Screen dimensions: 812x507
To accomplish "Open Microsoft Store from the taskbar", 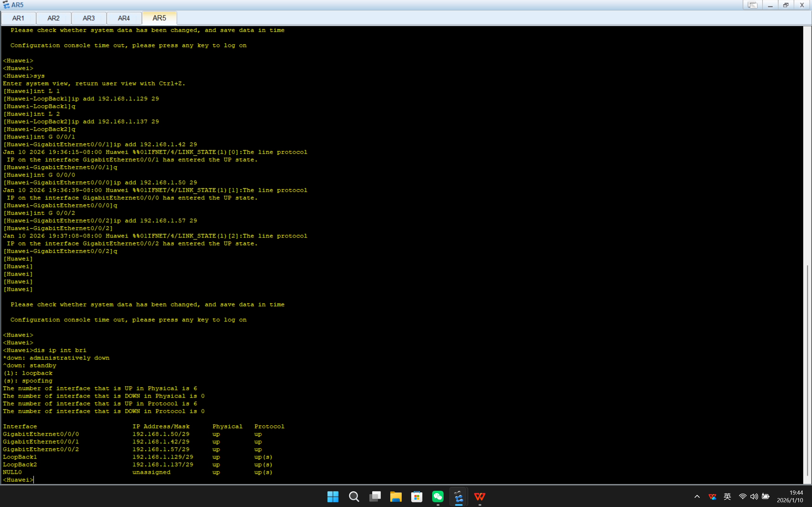I will (417, 497).
